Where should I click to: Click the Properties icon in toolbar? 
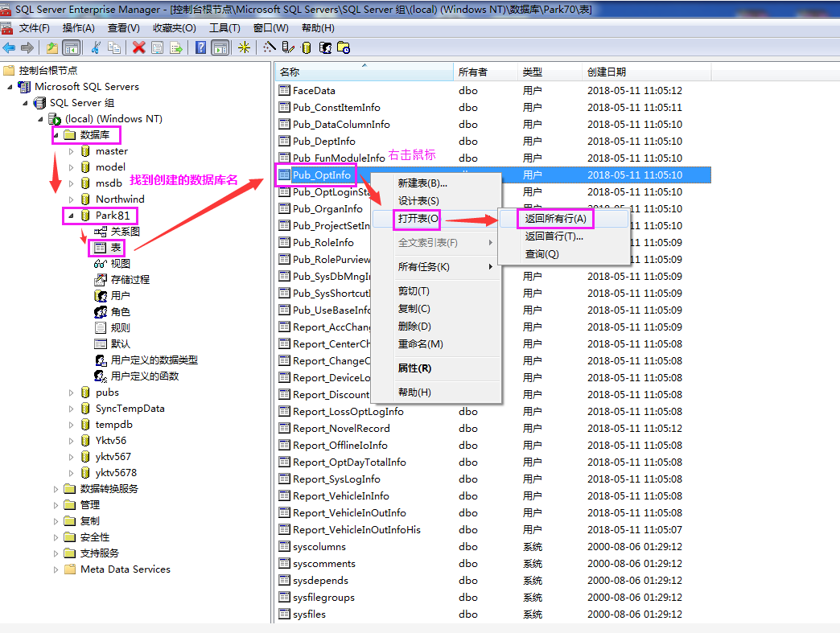[x=158, y=48]
